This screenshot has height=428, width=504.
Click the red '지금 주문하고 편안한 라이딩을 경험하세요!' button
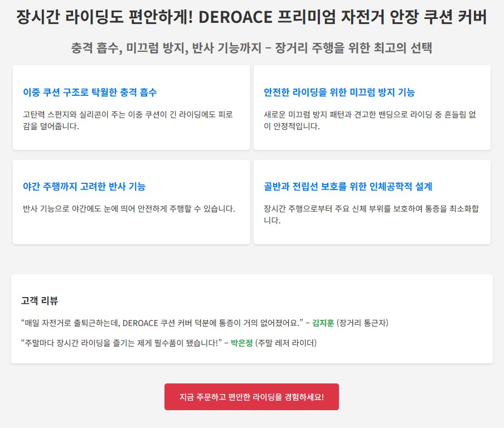[x=251, y=397]
